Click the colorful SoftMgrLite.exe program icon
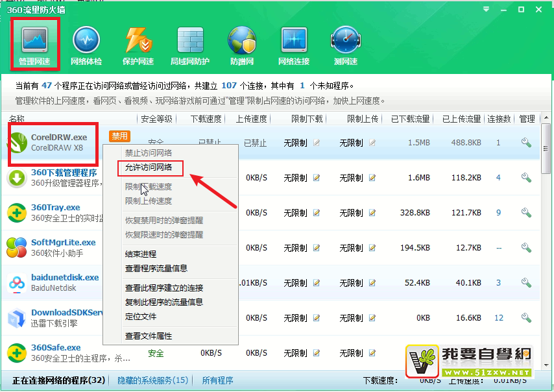The height and width of the screenshot is (392, 554). (17, 247)
